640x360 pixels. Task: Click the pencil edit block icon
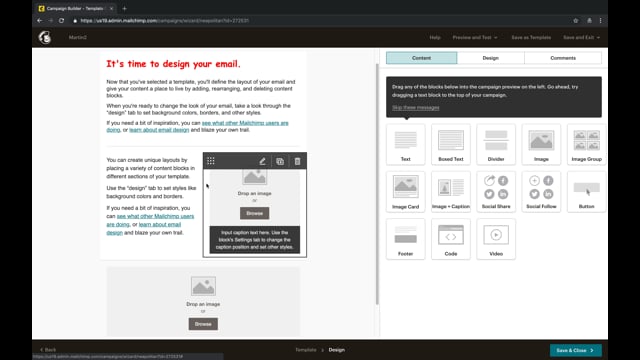262,161
